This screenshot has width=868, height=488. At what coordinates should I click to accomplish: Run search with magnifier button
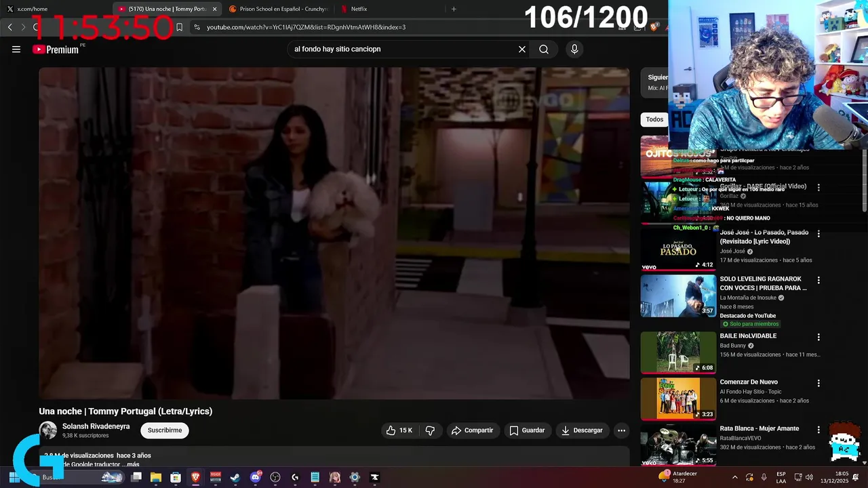544,49
